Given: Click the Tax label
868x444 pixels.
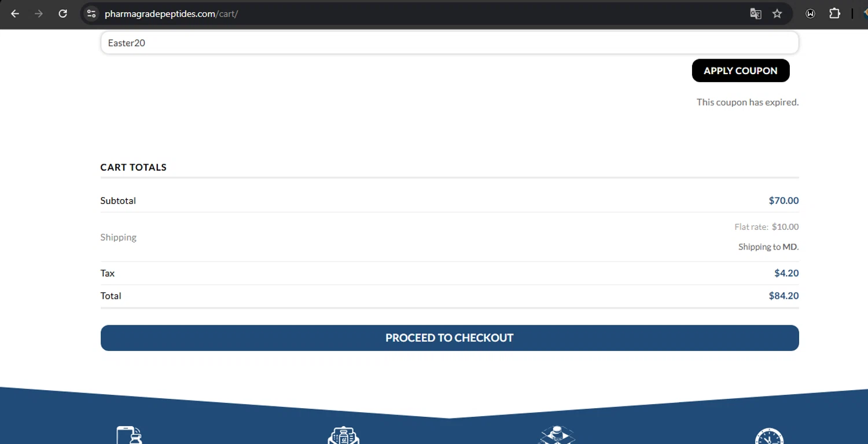Looking at the screenshot, I should click(108, 273).
